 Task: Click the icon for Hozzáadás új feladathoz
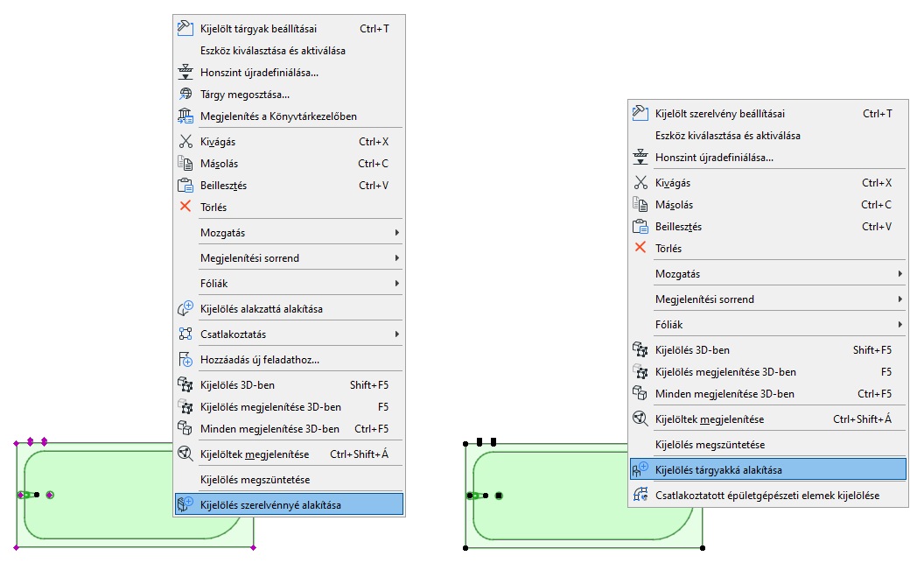(185, 359)
